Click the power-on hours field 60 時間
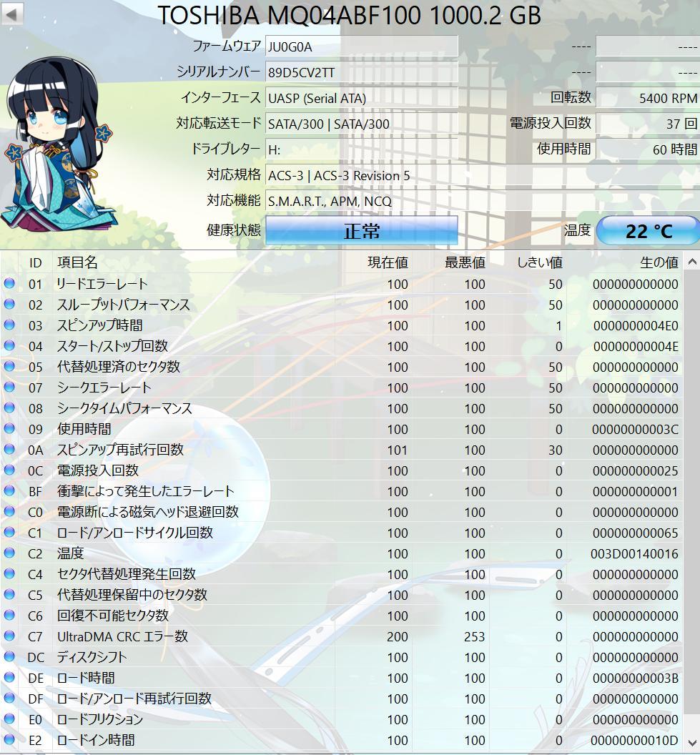The width and height of the screenshot is (700, 755). coord(648,149)
